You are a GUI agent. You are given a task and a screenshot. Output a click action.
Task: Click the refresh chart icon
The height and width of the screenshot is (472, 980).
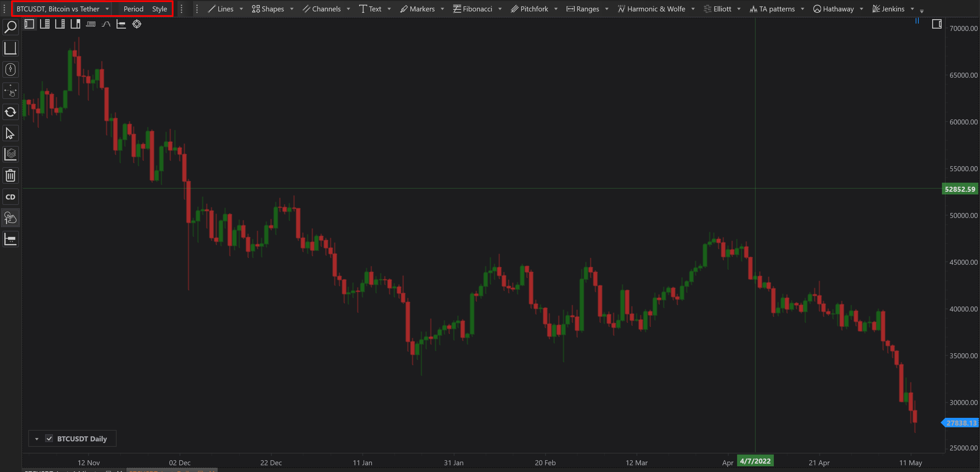[10, 112]
